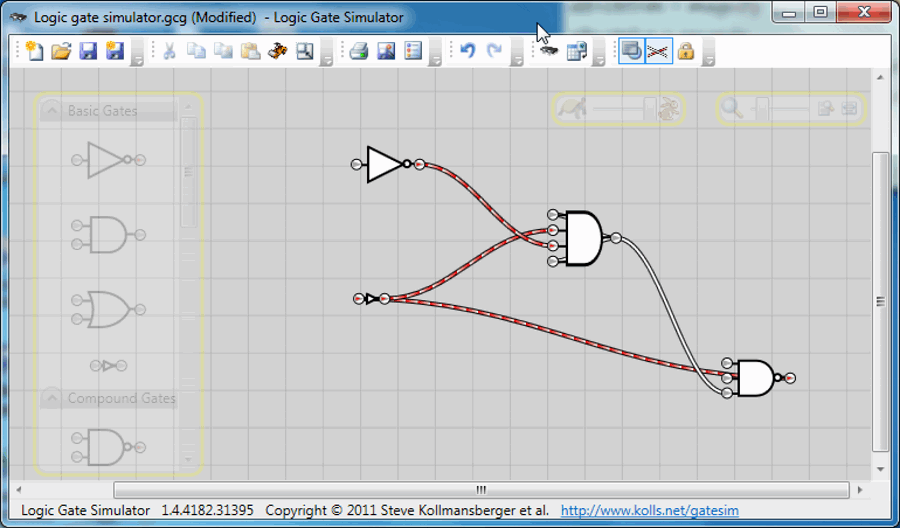
Task: Open an existing circuit file
Action: (x=61, y=51)
